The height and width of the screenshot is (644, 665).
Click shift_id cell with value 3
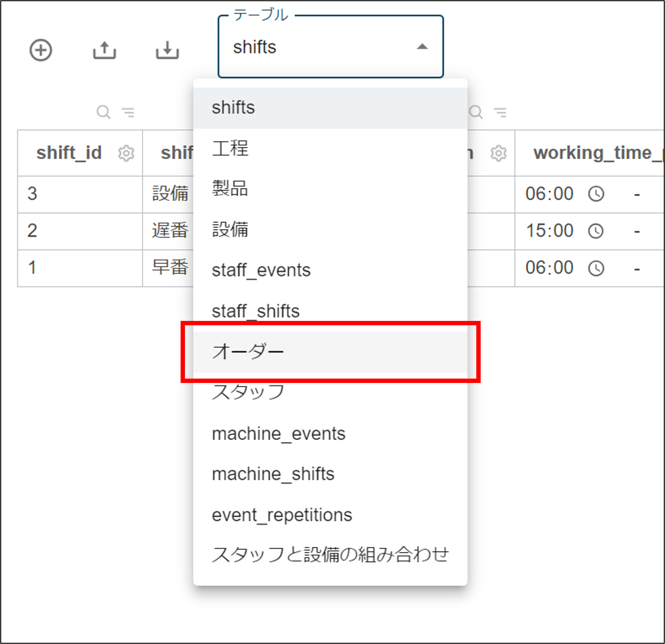coord(80,194)
